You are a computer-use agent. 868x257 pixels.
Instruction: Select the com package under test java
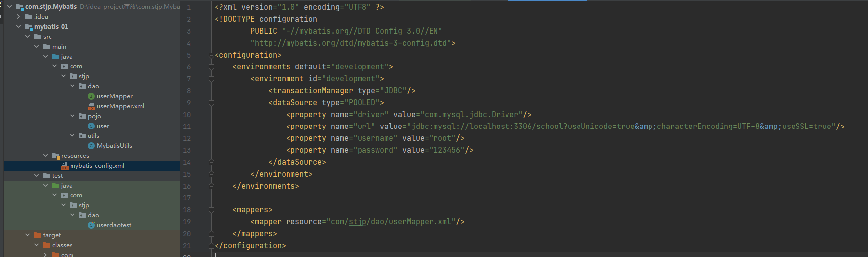pos(76,195)
